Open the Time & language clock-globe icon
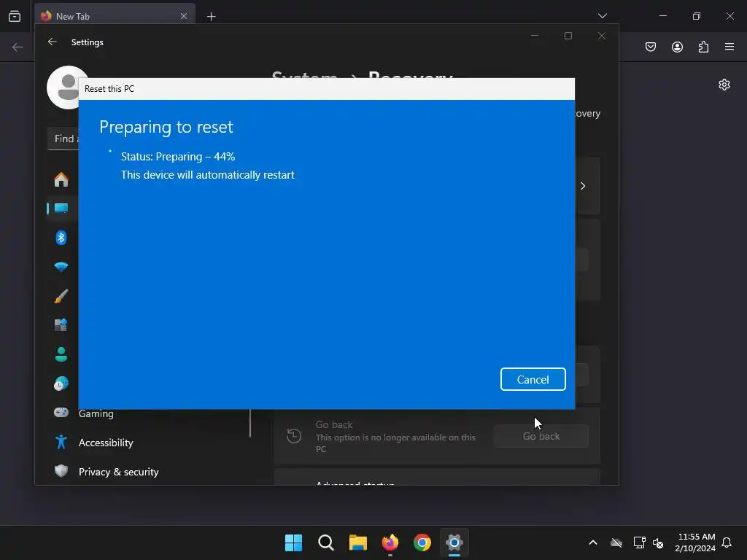Image resolution: width=747 pixels, height=560 pixels. [x=61, y=384]
